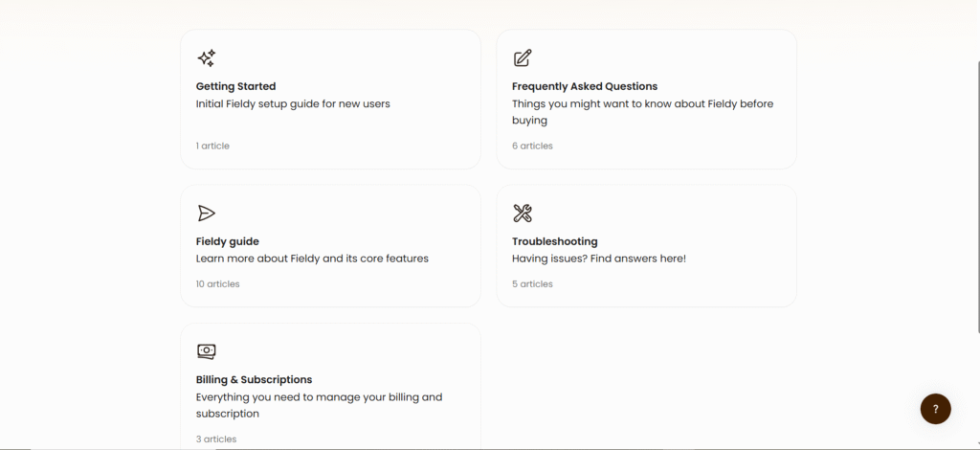Open the Getting Started heading link
The width and height of the screenshot is (980, 450).
coord(235,86)
